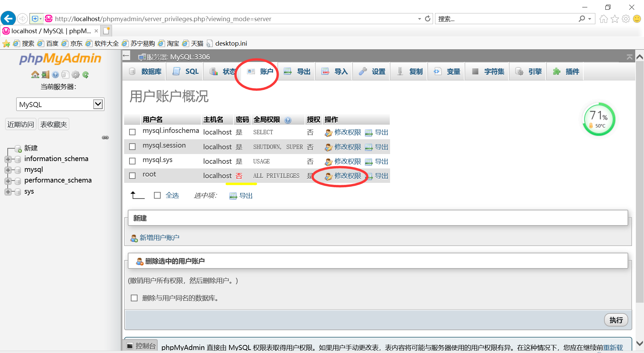This screenshot has width=644, height=353.
Task: Click the edit privileges icon for mysql.infoschema
Action: [x=328, y=133]
